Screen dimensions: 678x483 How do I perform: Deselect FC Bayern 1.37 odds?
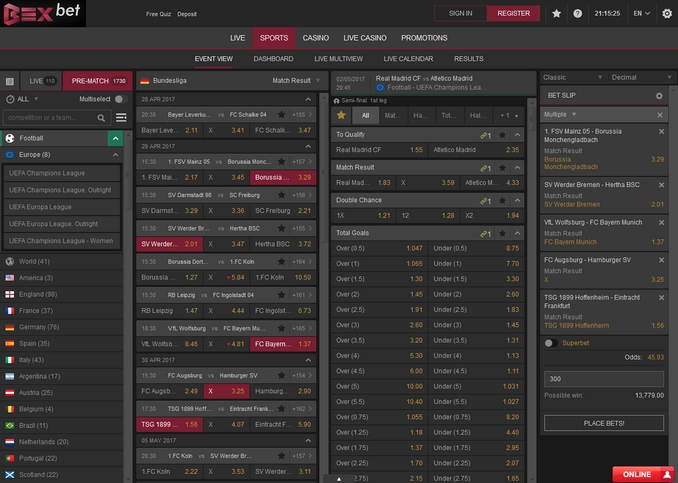[x=283, y=344]
